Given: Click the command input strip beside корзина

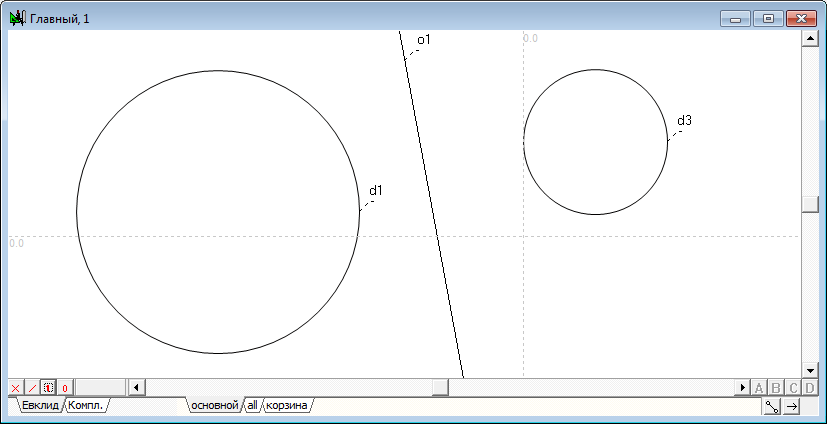Looking at the screenshot, I should (537, 406).
